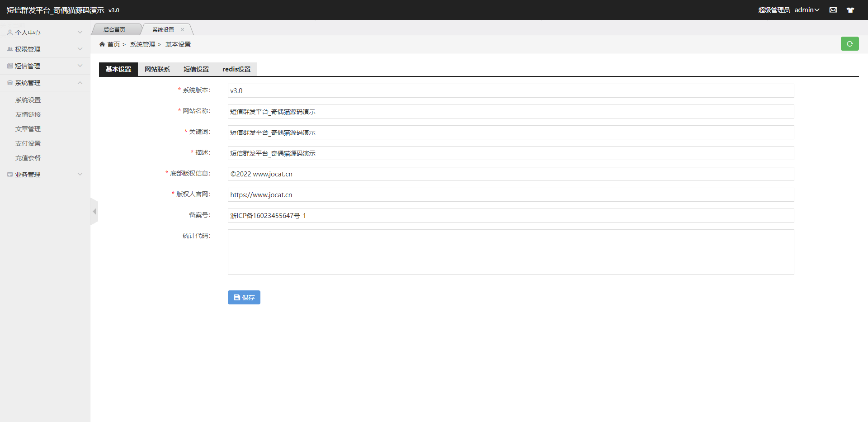Click the 保存 save button
The width and height of the screenshot is (868, 422).
point(244,298)
